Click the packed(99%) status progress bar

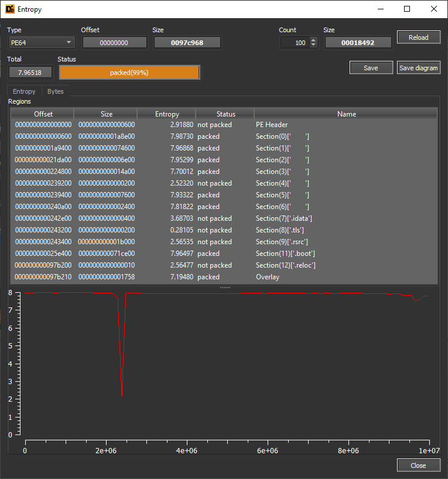point(129,73)
